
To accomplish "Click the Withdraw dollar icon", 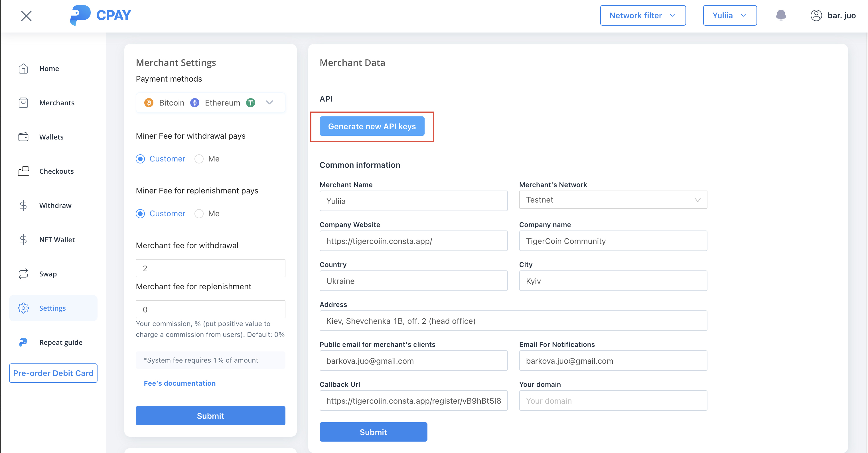I will (x=23, y=205).
